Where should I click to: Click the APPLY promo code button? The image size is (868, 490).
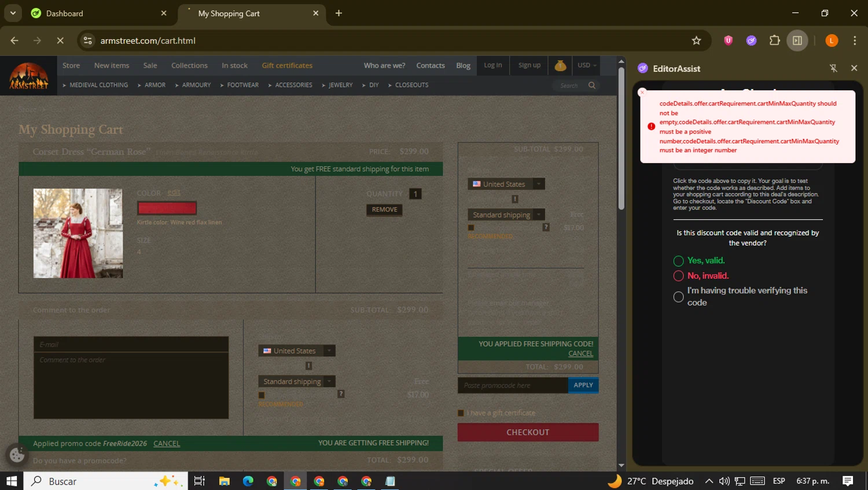(x=583, y=385)
